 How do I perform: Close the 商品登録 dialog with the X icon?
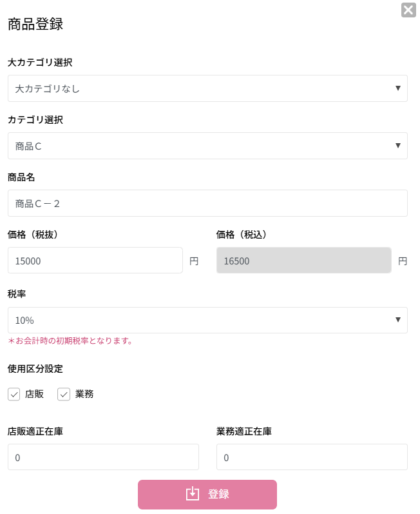pyautogui.click(x=408, y=10)
